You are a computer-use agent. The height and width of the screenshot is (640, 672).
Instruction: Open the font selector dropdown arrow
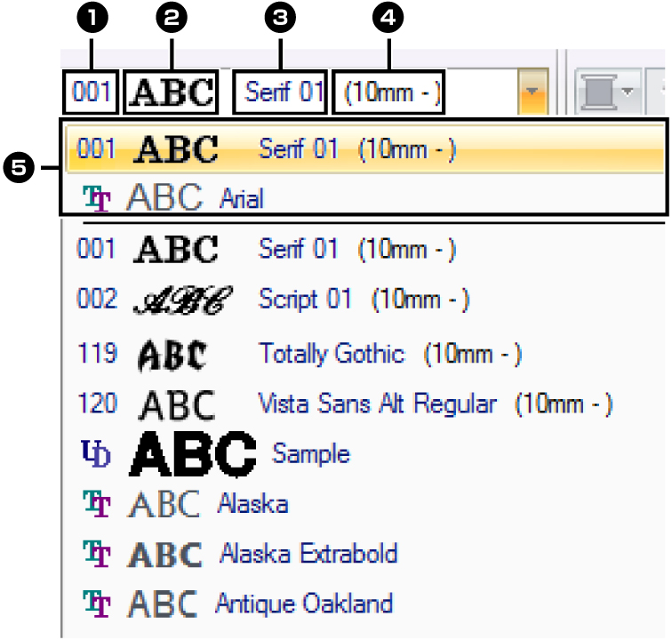point(532,92)
